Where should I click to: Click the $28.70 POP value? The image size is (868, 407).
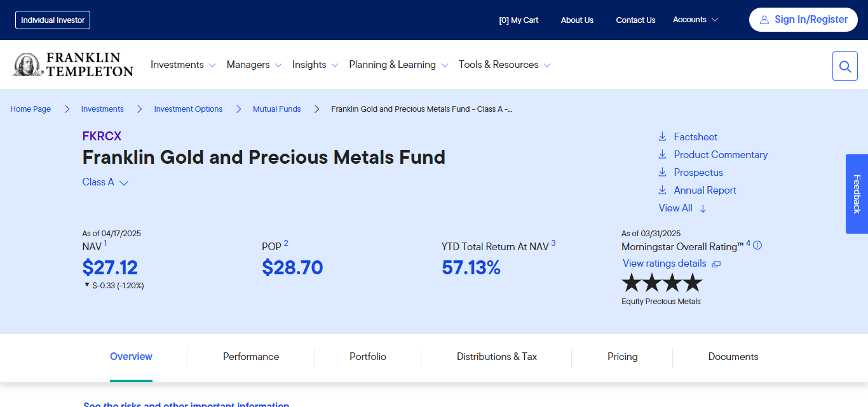click(x=292, y=268)
